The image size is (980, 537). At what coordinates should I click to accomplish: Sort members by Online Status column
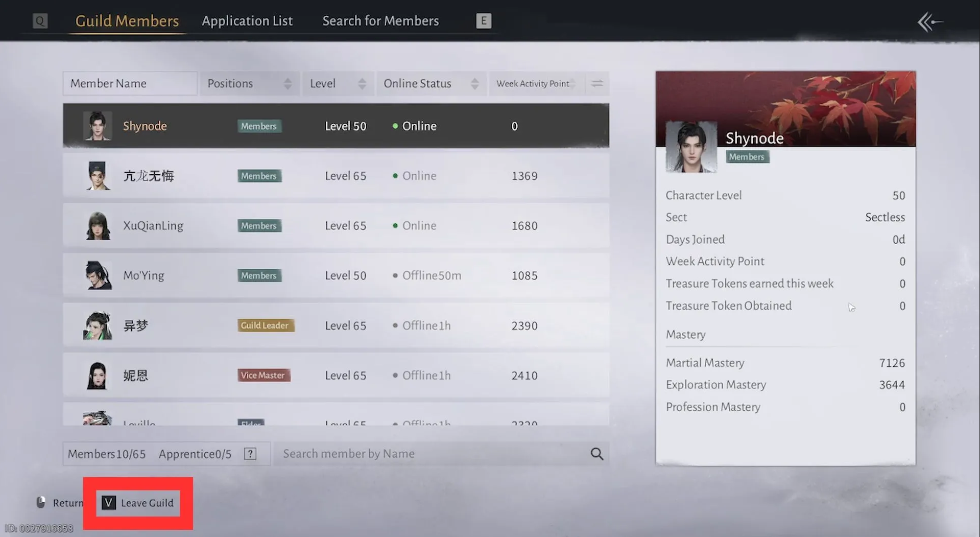pos(431,83)
